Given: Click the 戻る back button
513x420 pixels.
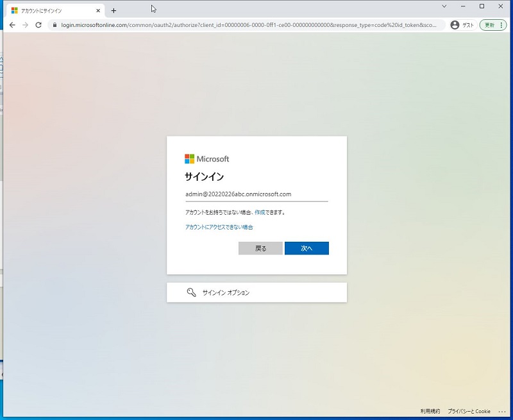Looking at the screenshot, I should (260, 248).
